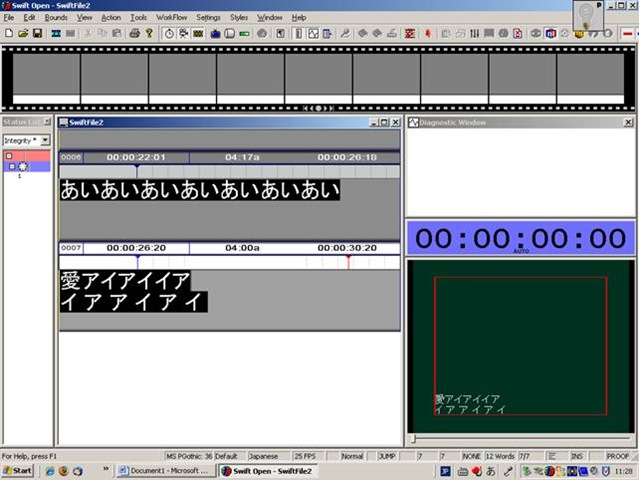639x480 pixels.
Task: Open the Styles menu
Action: pos(239,17)
